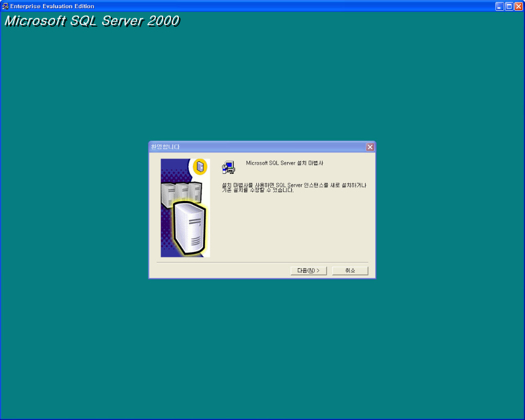Maximize the Enterprise Evaluation Edition window
The height and width of the screenshot is (420, 525).
pos(509,6)
